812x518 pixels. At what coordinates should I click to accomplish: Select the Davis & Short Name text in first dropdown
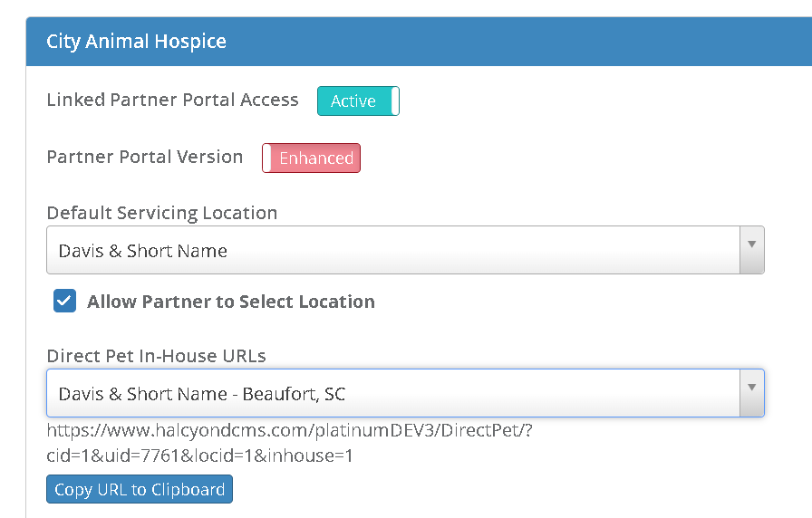coord(143,251)
